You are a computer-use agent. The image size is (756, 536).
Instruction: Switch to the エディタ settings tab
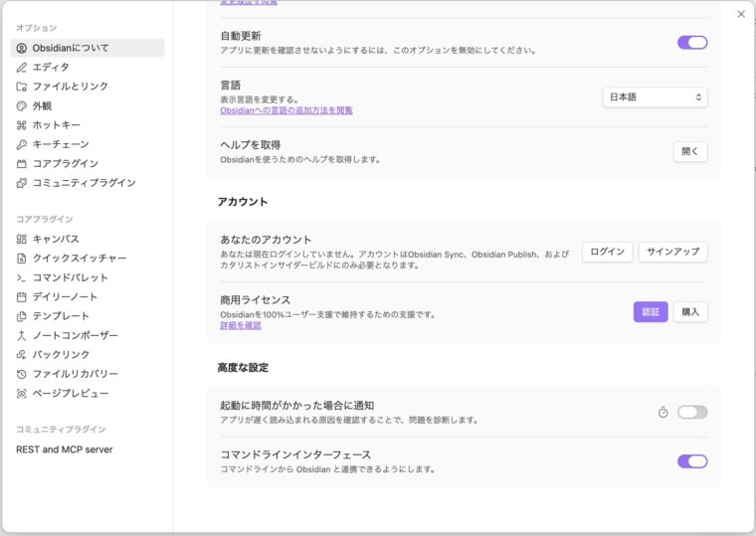click(x=88, y=68)
